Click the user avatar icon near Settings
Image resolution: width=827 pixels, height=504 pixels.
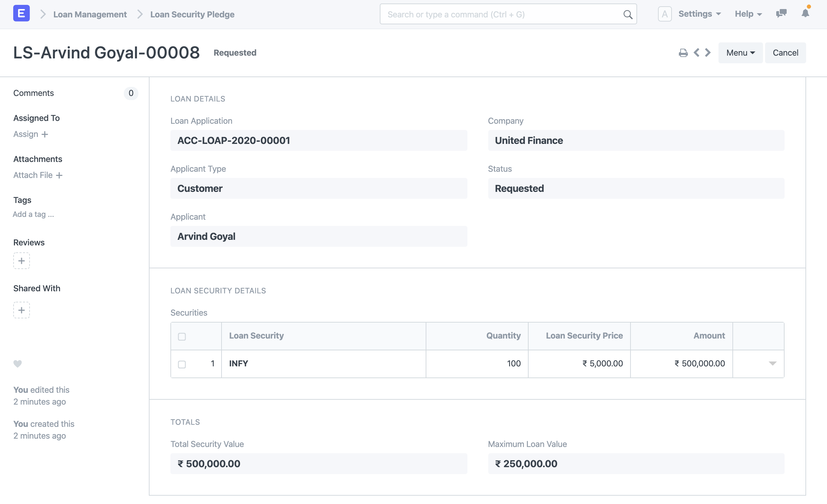click(665, 14)
